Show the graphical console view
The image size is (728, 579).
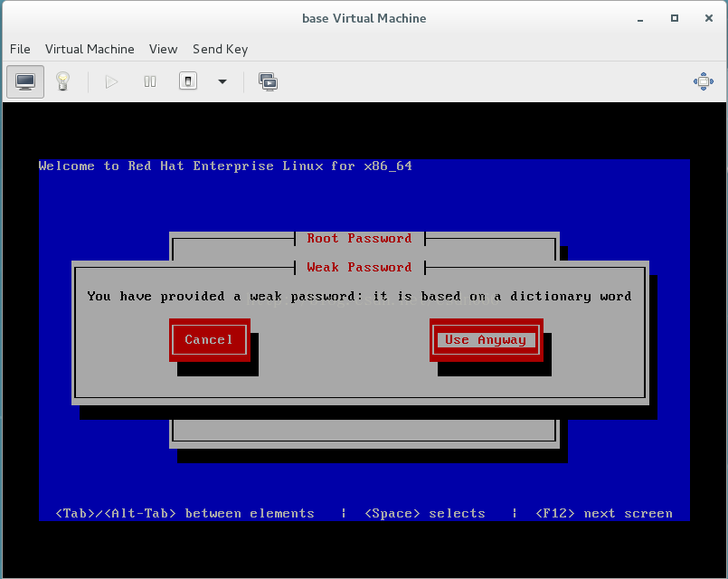tap(25, 81)
